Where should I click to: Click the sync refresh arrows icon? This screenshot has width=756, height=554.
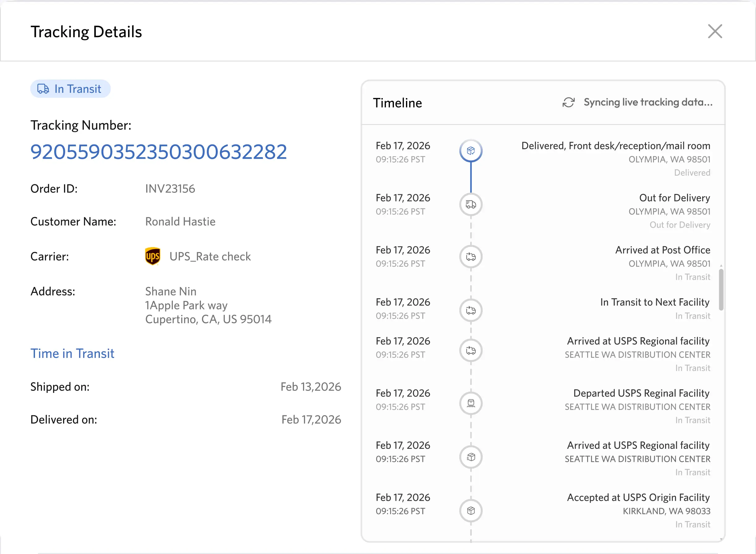(x=568, y=102)
